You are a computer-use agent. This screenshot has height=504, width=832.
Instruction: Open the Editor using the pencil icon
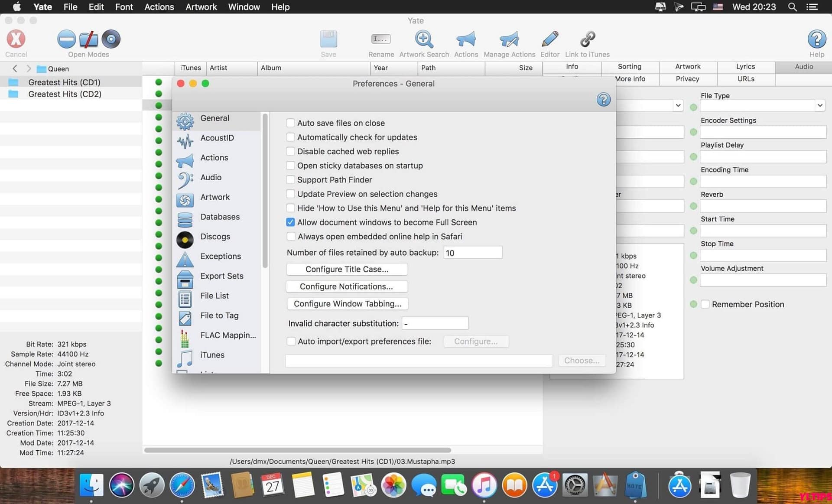[549, 39]
